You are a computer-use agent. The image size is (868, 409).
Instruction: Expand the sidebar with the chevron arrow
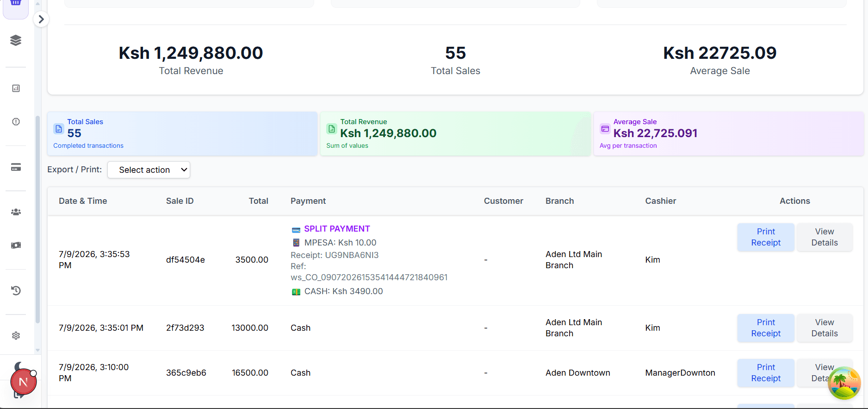click(41, 19)
